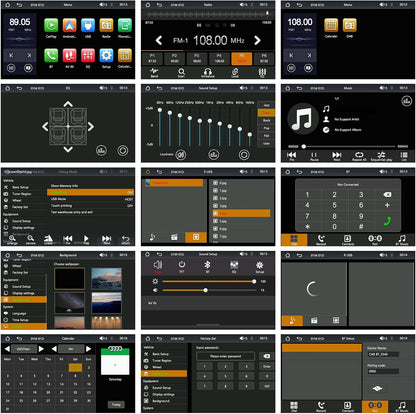Open the Setup gear icon in main menu
Viewport: 416px width, 414px height.
tap(106, 56)
